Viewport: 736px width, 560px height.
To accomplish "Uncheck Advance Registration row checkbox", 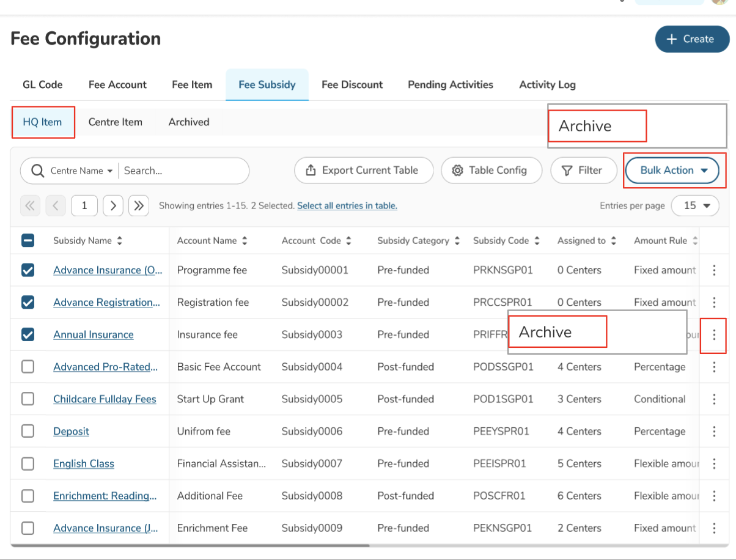I will [28, 303].
